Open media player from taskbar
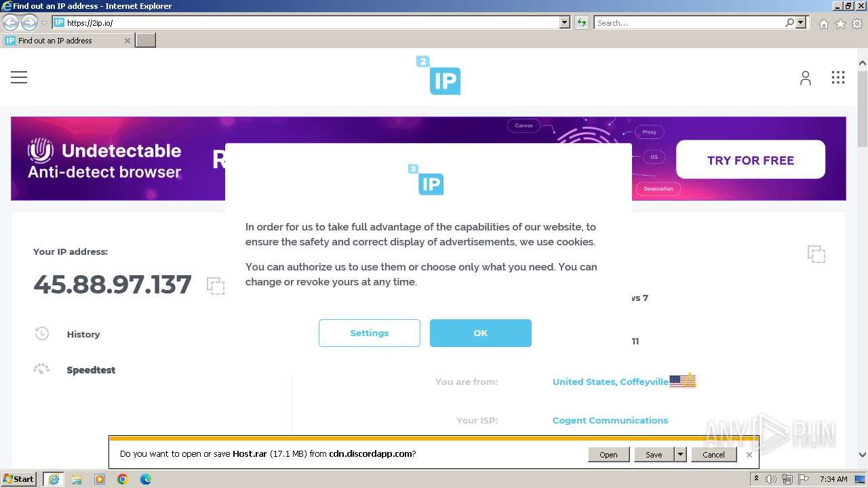Viewport: 868px width, 488px height. pyautogui.click(x=100, y=479)
